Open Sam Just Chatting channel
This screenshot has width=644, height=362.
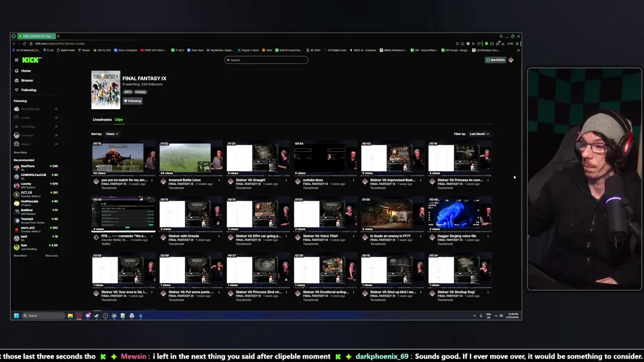(35, 246)
